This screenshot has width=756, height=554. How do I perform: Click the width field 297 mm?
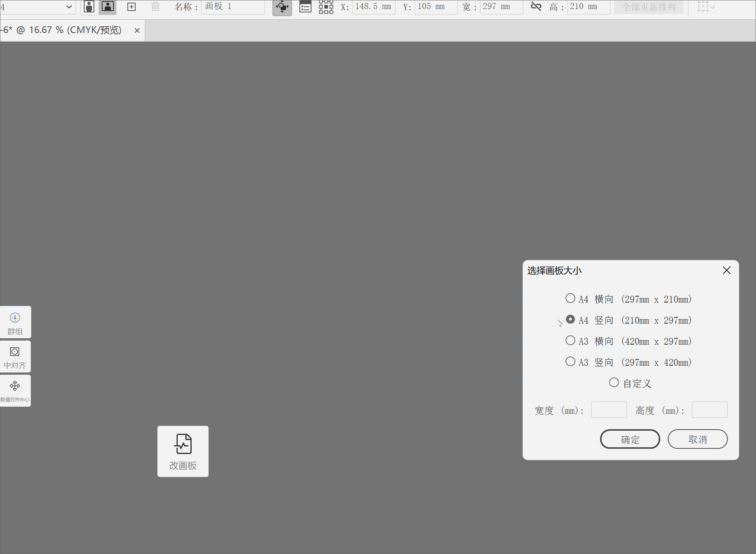pos(501,7)
